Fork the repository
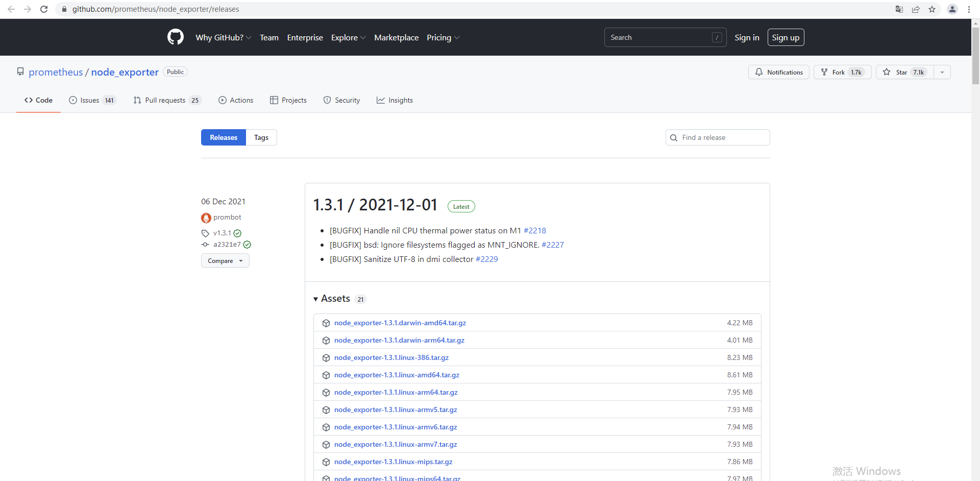The height and width of the screenshot is (481, 980). point(843,72)
